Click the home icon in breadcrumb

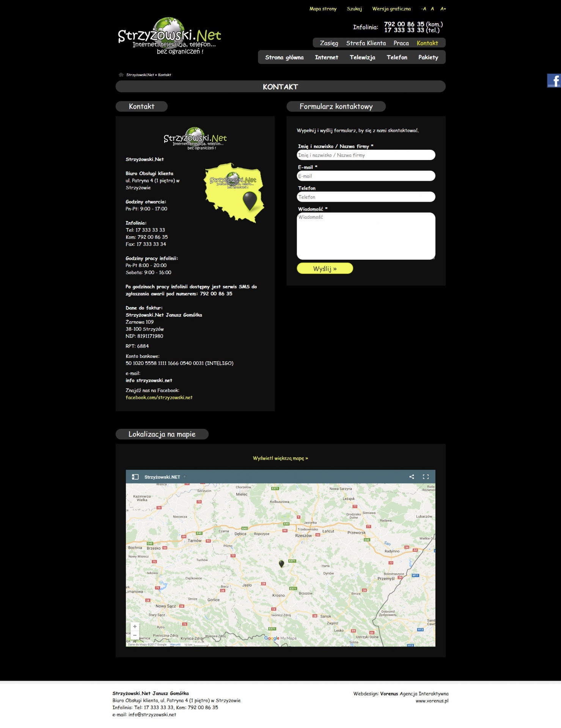pyautogui.click(x=121, y=75)
